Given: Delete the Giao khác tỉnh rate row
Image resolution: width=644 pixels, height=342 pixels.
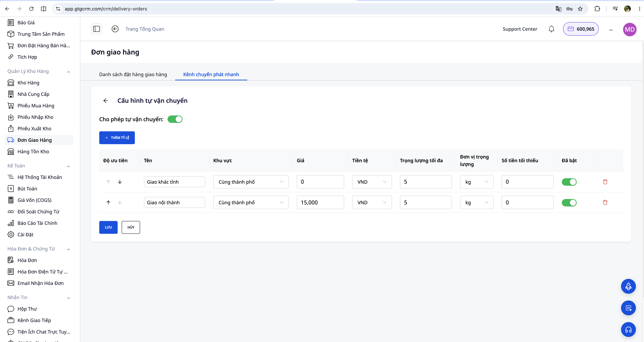Looking at the screenshot, I should (605, 182).
